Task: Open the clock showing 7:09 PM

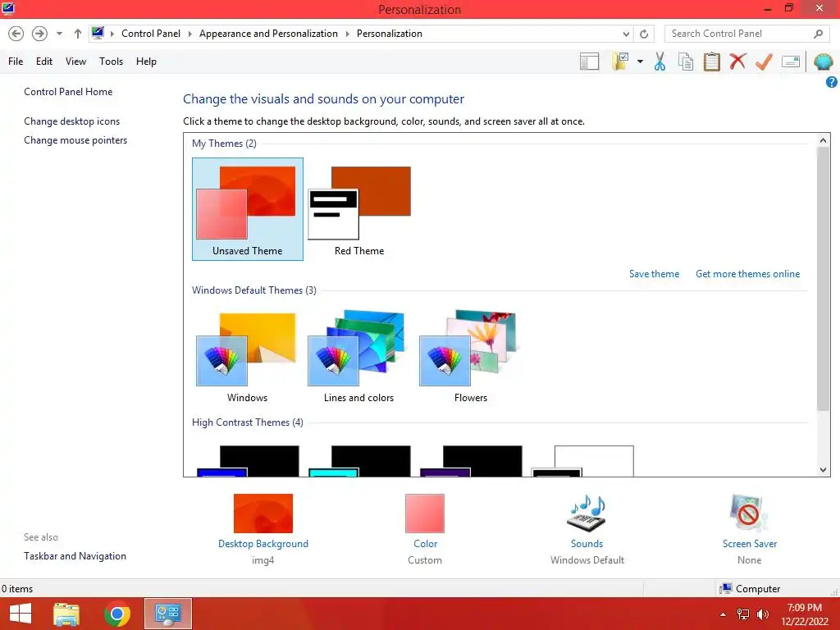Action: pos(804,614)
